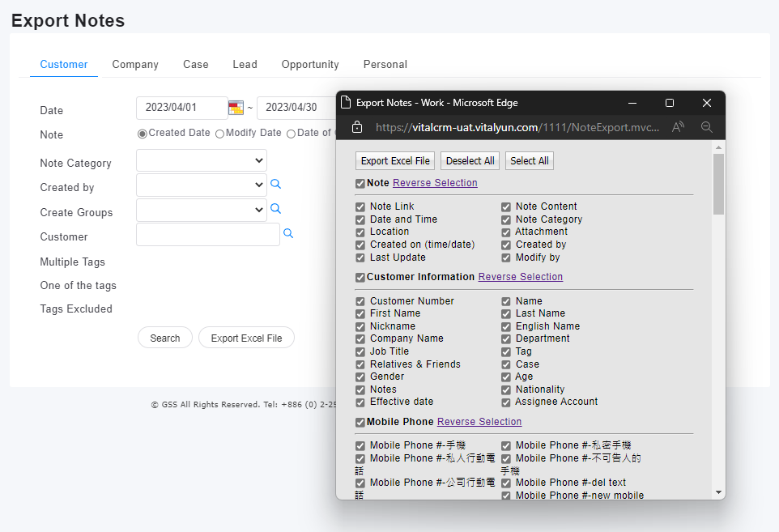Viewport: 779px width, 532px height.
Task: Click the magnifier icon next to Customer field
Action: 288,234
